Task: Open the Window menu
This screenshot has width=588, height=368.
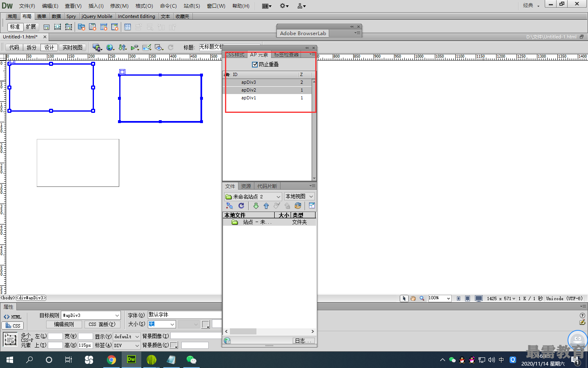Action: point(216,6)
